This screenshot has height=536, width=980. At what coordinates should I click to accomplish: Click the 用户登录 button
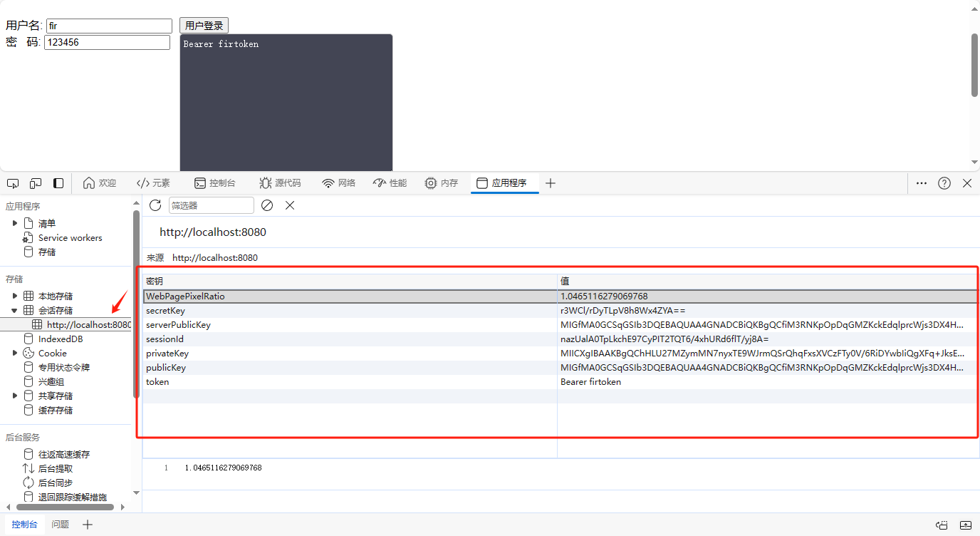click(x=204, y=26)
